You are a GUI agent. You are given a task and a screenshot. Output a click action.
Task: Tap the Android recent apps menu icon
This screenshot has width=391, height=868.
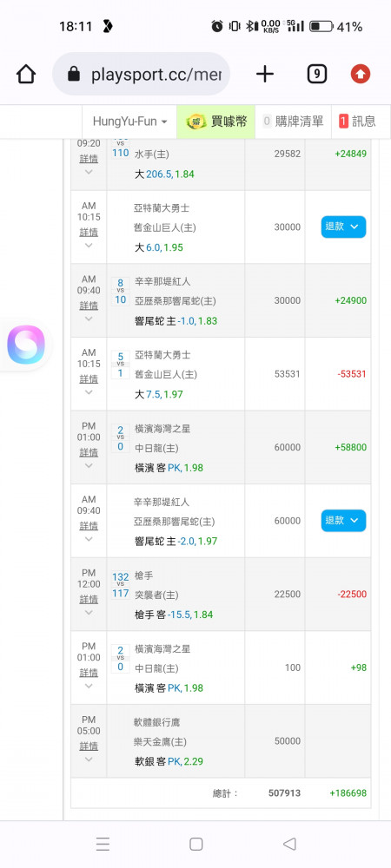[103, 844]
